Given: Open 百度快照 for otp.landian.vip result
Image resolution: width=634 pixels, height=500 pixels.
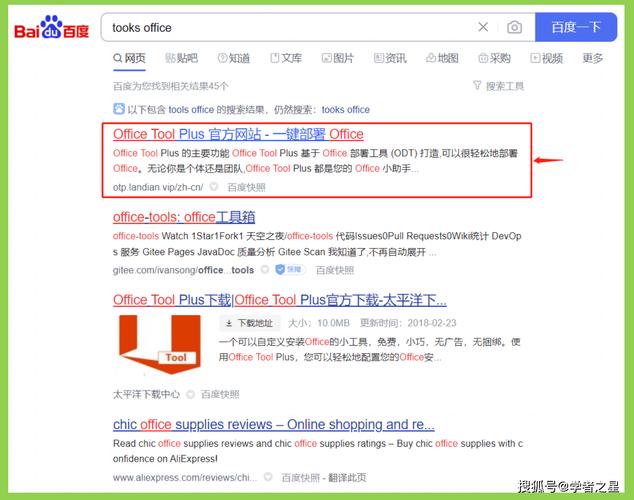Looking at the screenshot, I should (x=246, y=187).
